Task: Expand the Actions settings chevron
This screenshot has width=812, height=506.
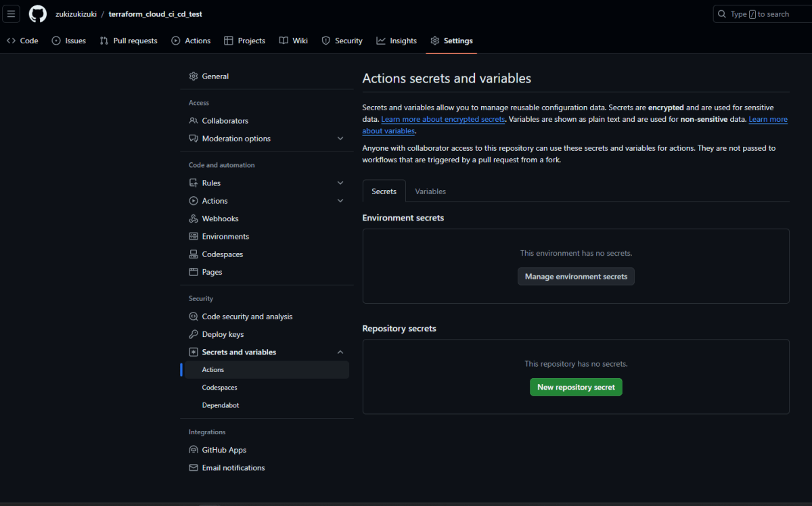Action: click(340, 201)
